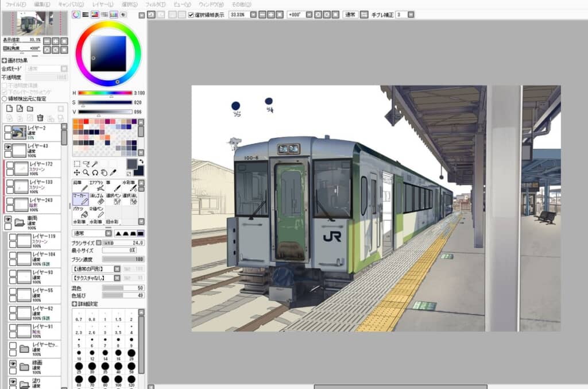Click the foreground color swatch
Image resolution: width=588 pixels, height=389 pixels.
coord(131,164)
